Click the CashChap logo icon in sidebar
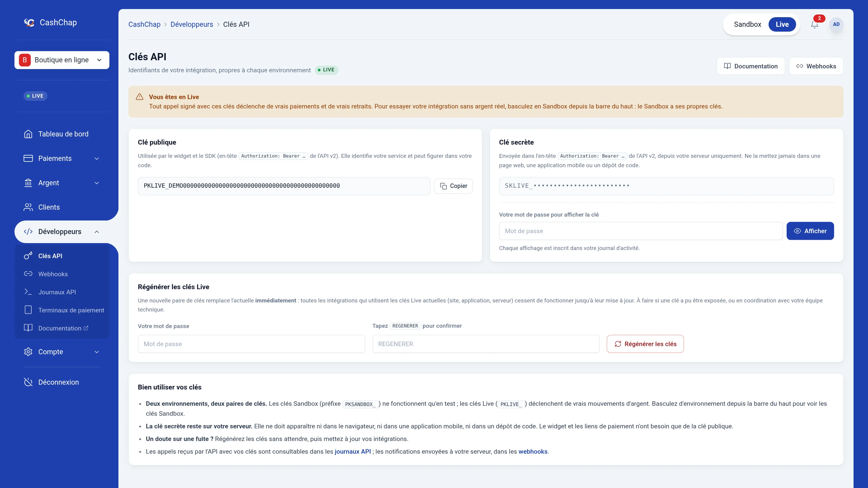The height and width of the screenshot is (488, 868). click(29, 23)
